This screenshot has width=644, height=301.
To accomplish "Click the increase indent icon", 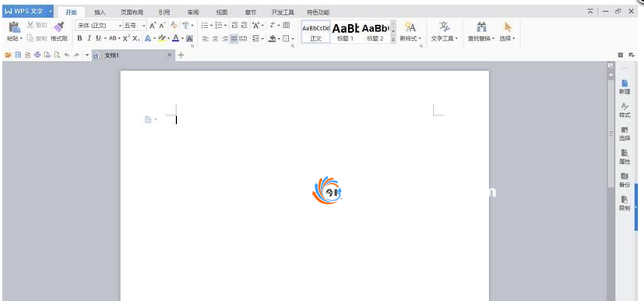I will [244, 26].
